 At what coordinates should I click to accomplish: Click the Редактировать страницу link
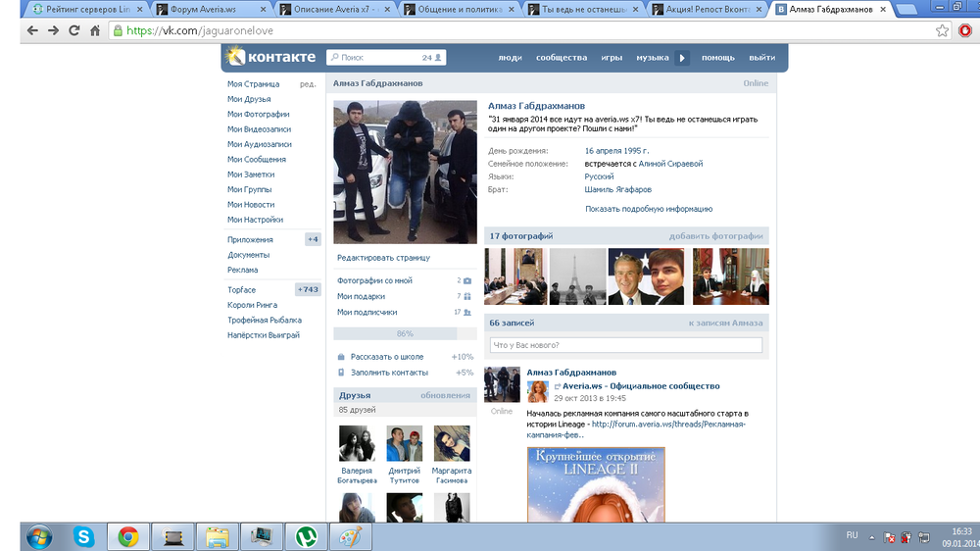pyautogui.click(x=383, y=258)
